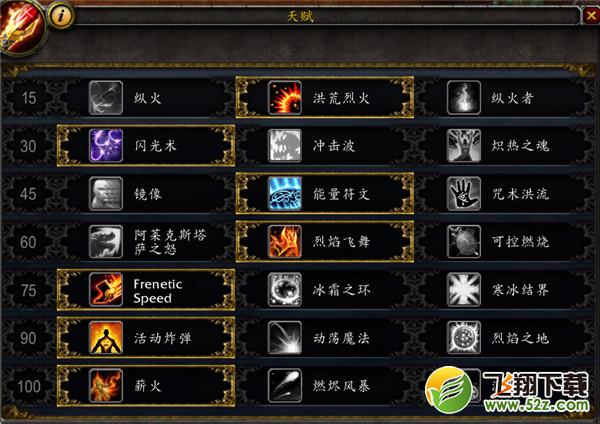This screenshot has height=424, width=600.
Task: Open the info button beside portrait
Action: [x=60, y=16]
